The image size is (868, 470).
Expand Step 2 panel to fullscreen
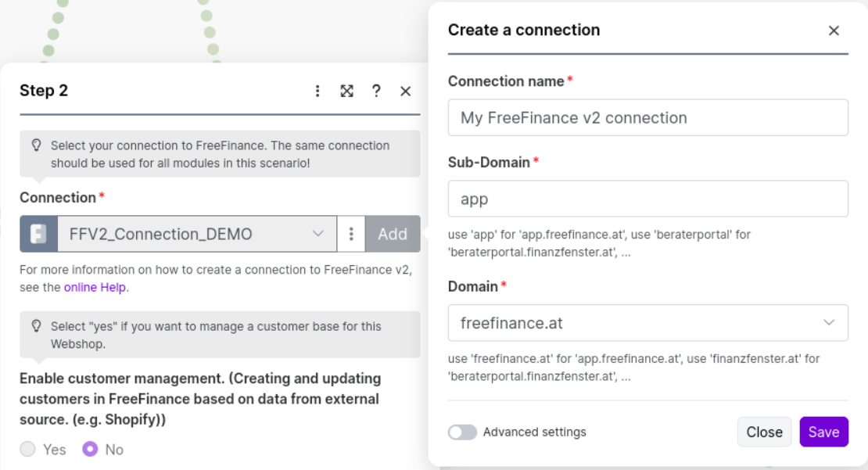coord(346,91)
